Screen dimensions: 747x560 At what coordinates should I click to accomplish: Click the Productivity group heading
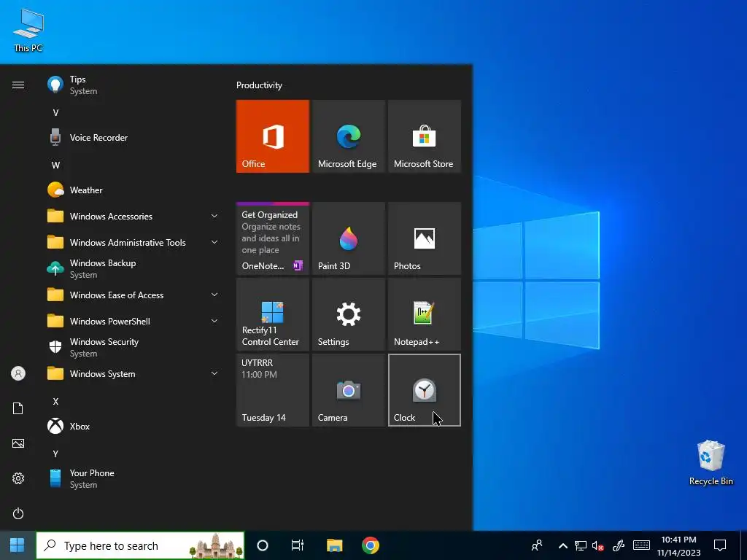(259, 85)
